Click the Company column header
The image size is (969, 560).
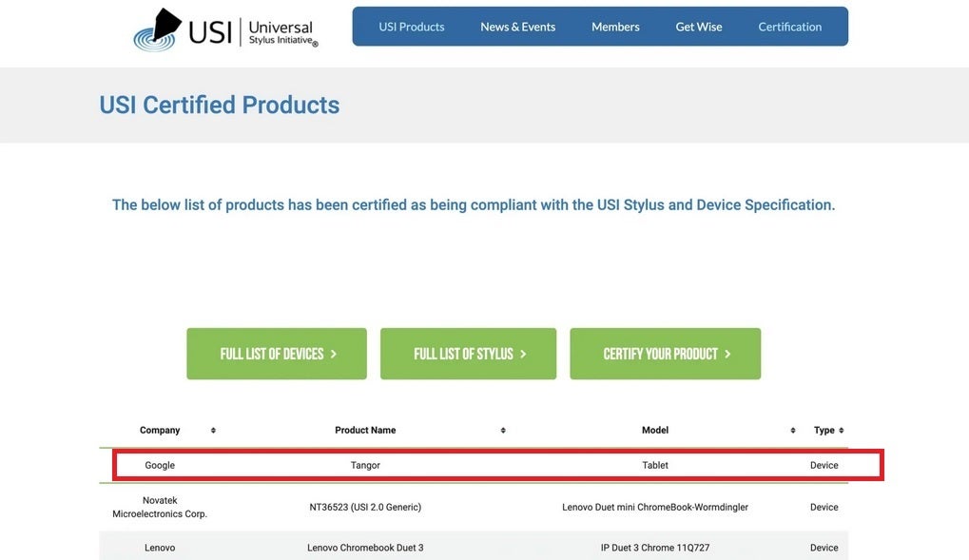pyautogui.click(x=160, y=430)
